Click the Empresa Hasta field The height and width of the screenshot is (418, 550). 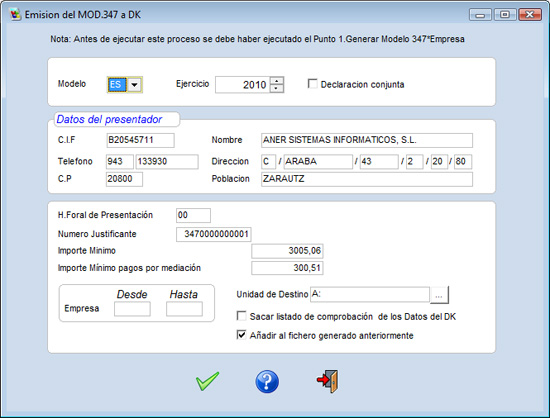coord(184,309)
